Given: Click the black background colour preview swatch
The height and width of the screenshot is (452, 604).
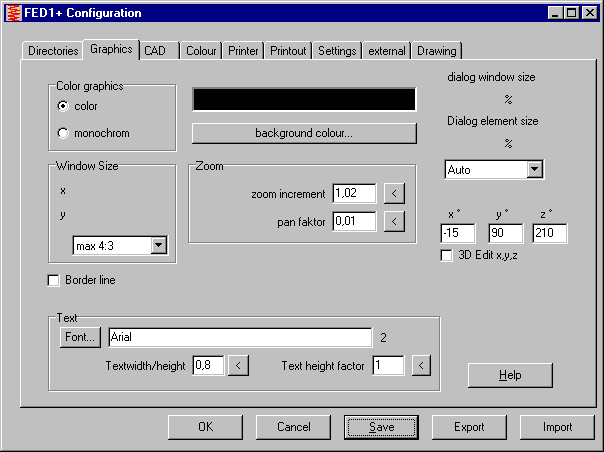Looking at the screenshot, I should point(304,100).
